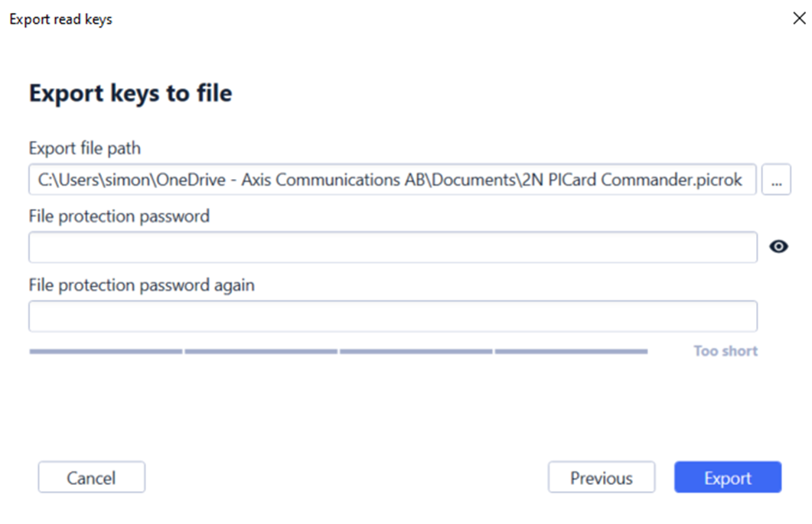Click into the Export file path field
Screen dimensions: 812x524
click(x=393, y=180)
